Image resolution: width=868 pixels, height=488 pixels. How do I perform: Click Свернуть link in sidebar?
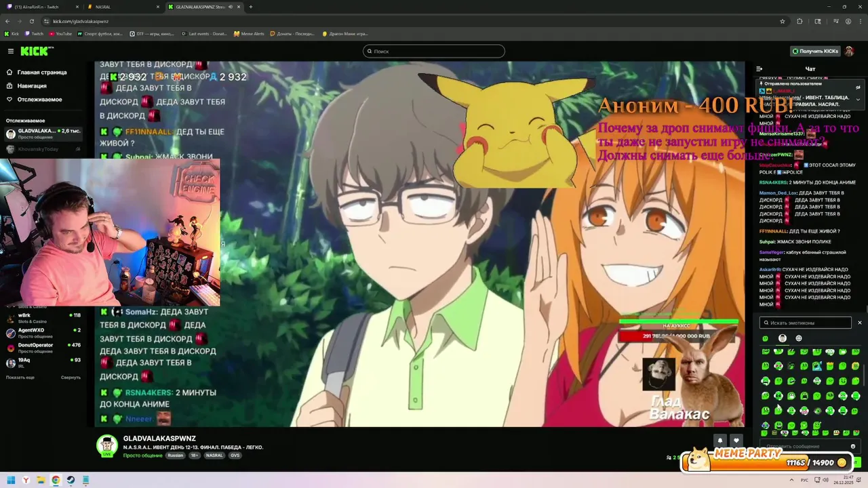tap(71, 377)
